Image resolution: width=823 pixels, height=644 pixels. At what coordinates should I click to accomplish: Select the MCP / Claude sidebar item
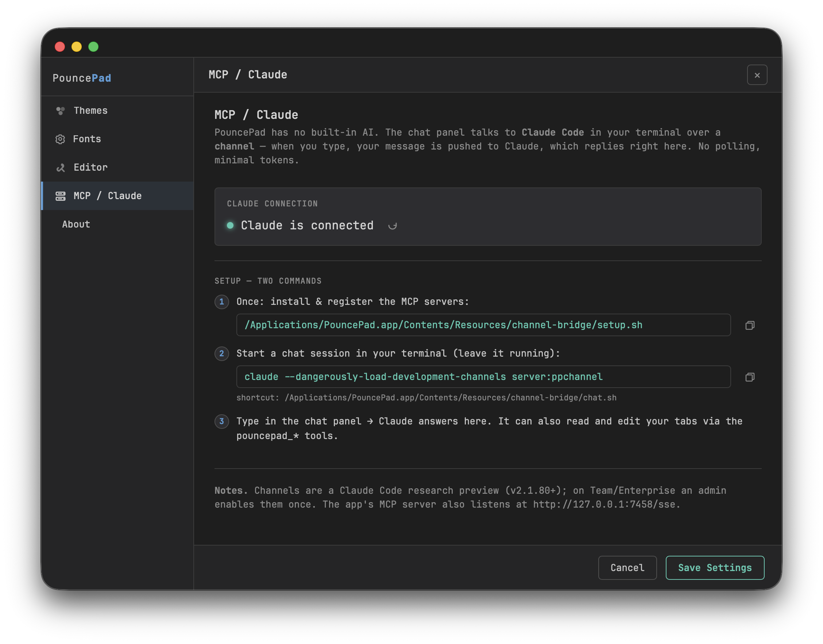(117, 196)
